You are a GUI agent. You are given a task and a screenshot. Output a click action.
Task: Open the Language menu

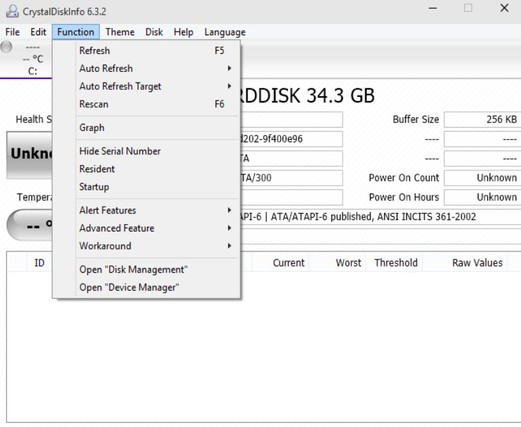point(225,32)
